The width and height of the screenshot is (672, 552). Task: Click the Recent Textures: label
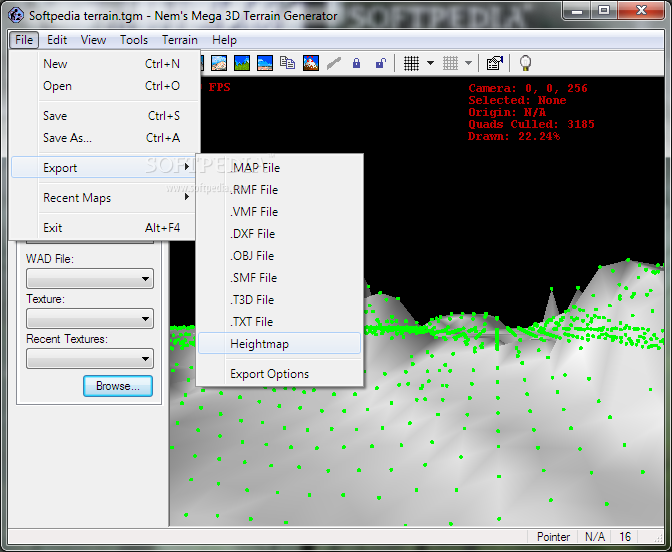point(67,339)
